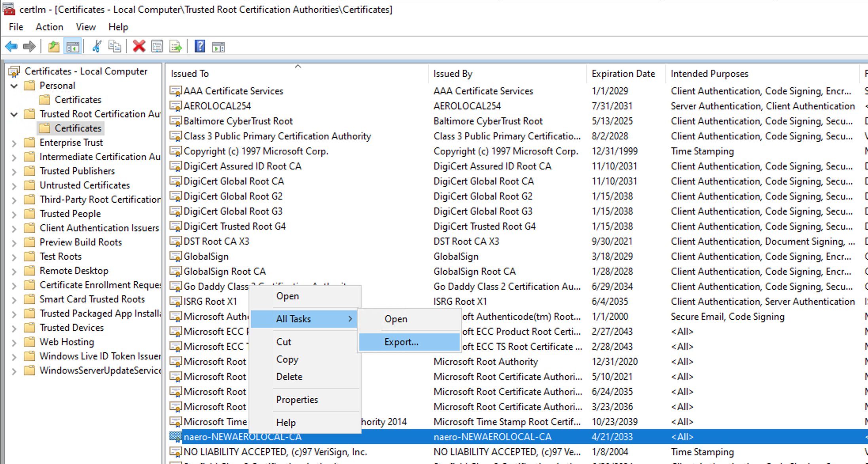Select the ISRG Root X1 certificate row
Image resolution: width=868 pixels, height=464 pixels.
[x=210, y=302]
